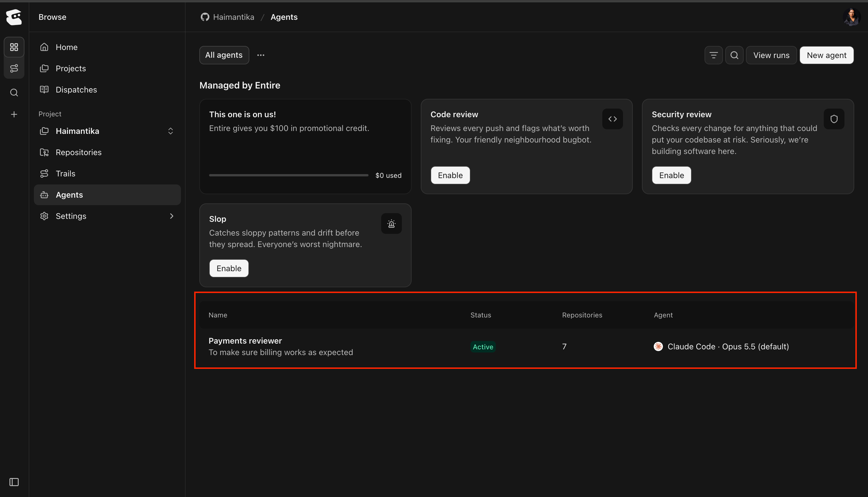This screenshot has width=868, height=497.
Task: Open Dispatches in sidebar
Action: point(107,89)
